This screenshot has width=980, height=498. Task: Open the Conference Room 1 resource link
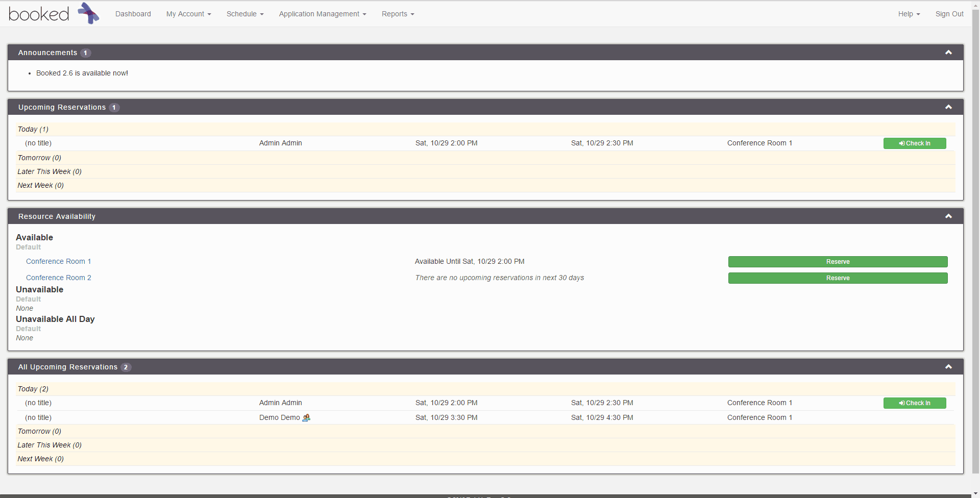click(x=58, y=261)
